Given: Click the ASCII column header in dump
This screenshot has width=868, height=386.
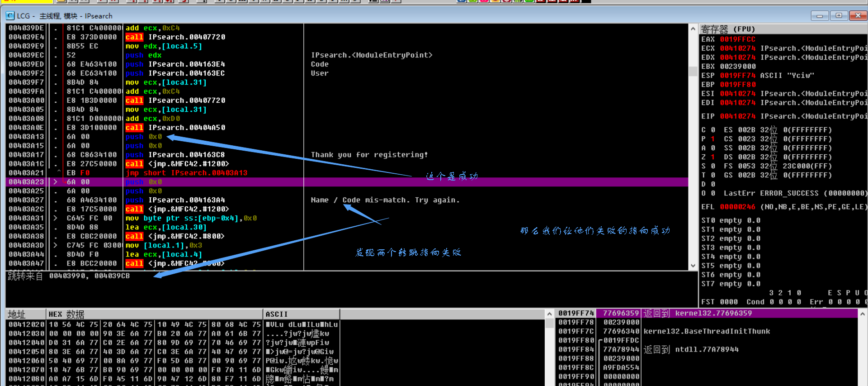Looking at the screenshot, I should tap(301, 315).
